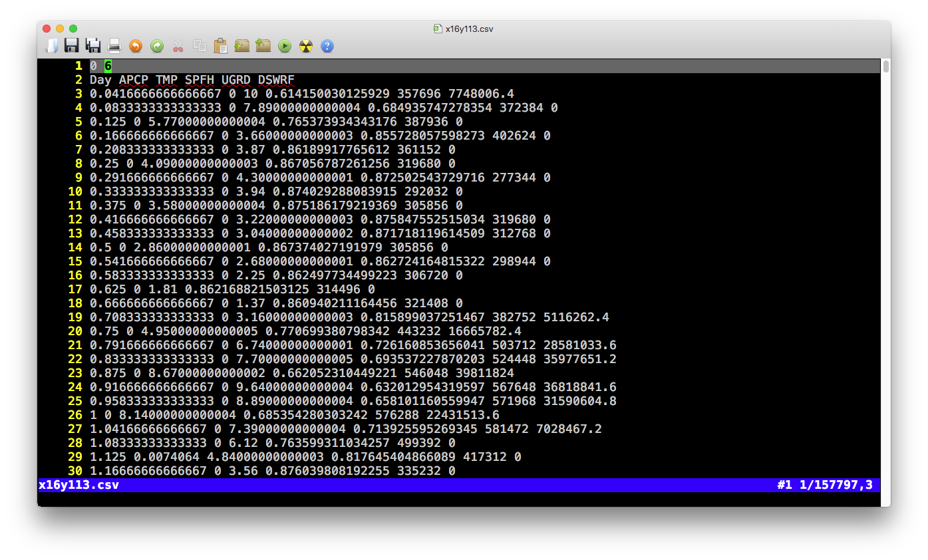The height and width of the screenshot is (560, 928).
Task: Paste from the clipboard icon
Action: (221, 46)
